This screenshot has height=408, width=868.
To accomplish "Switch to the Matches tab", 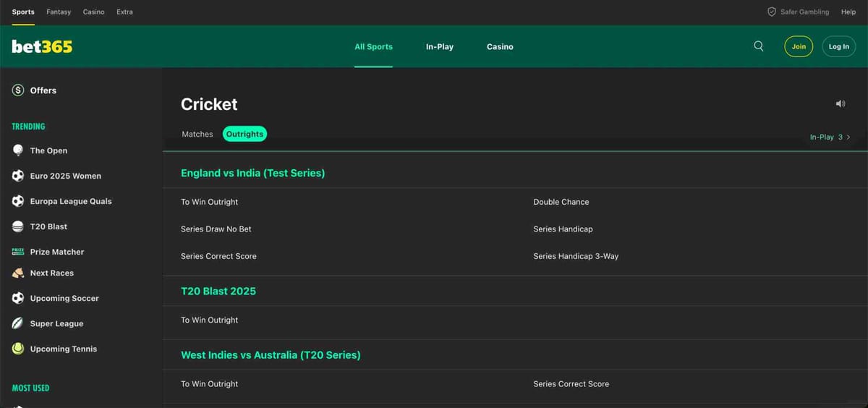I will (x=197, y=134).
